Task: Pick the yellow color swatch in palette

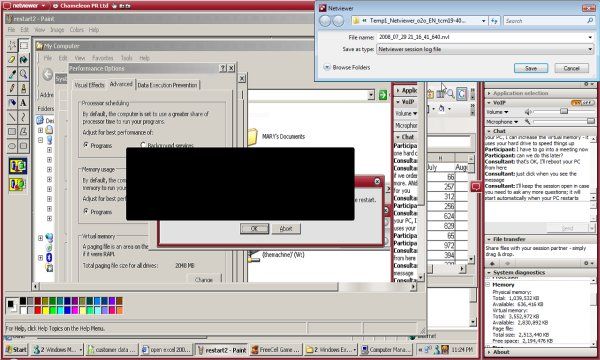Action: [x=45, y=310]
